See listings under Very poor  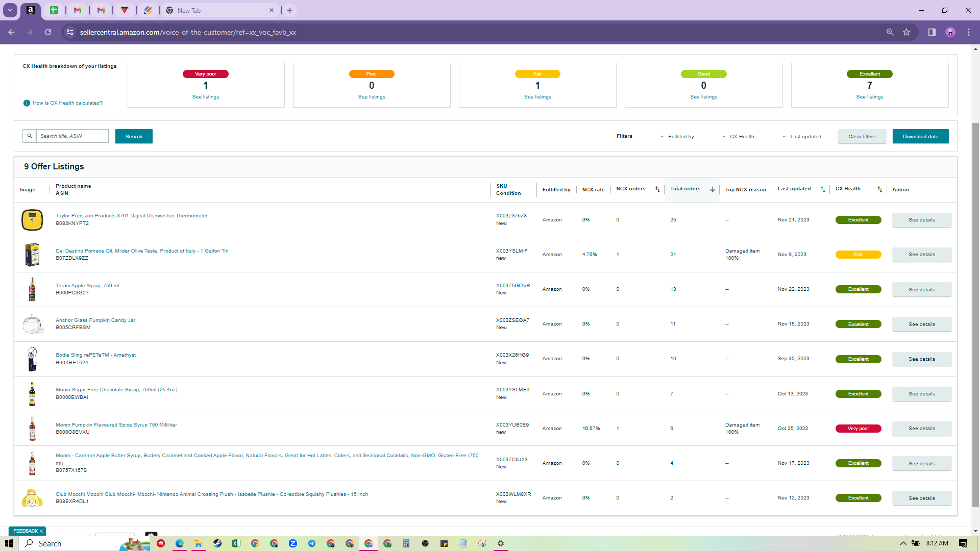[x=206, y=97]
